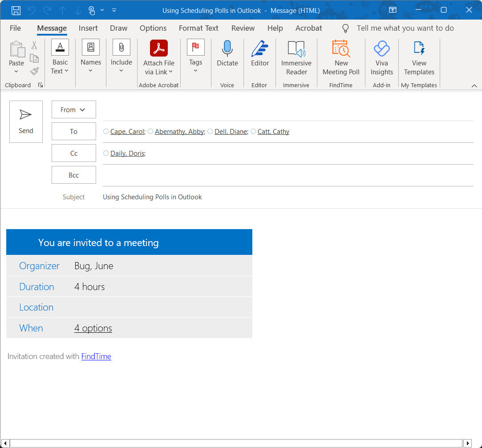482x448 pixels.
Task: Switch to the Review tab
Action: point(243,28)
